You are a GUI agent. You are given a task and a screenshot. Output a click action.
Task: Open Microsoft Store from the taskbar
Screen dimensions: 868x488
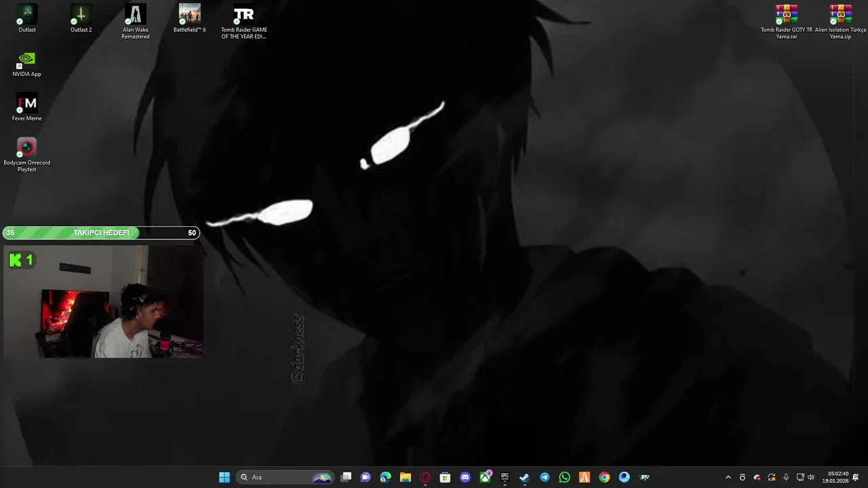(445, 477)
